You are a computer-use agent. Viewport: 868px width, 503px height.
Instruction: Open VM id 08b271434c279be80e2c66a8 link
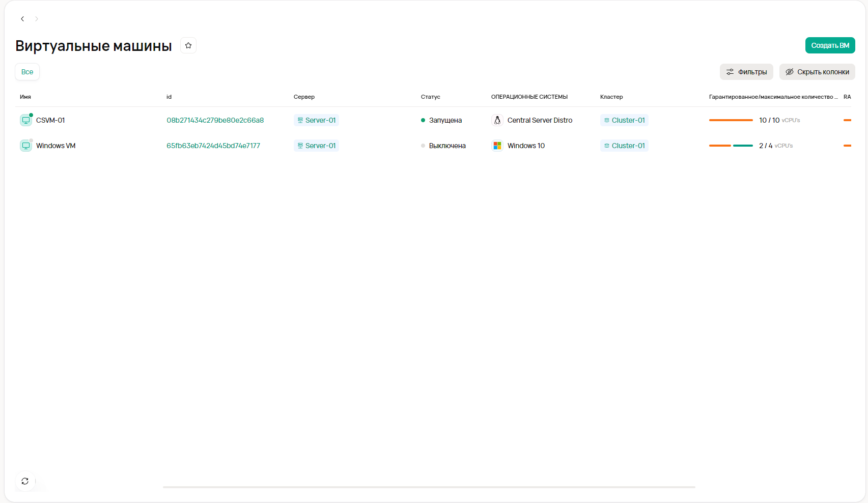pyautogui.click(x=215, y=120)
